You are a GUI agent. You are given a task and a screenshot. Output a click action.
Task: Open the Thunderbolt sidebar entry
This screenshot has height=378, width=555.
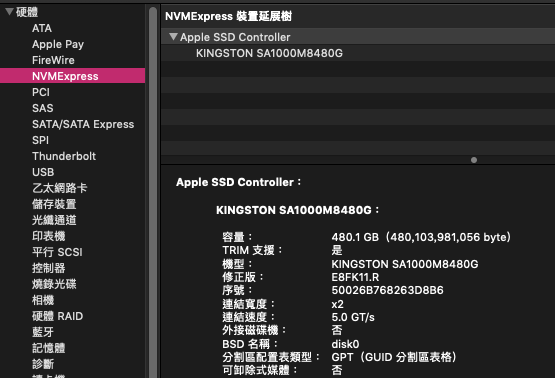pyautogui.click(x=64, y=156)
